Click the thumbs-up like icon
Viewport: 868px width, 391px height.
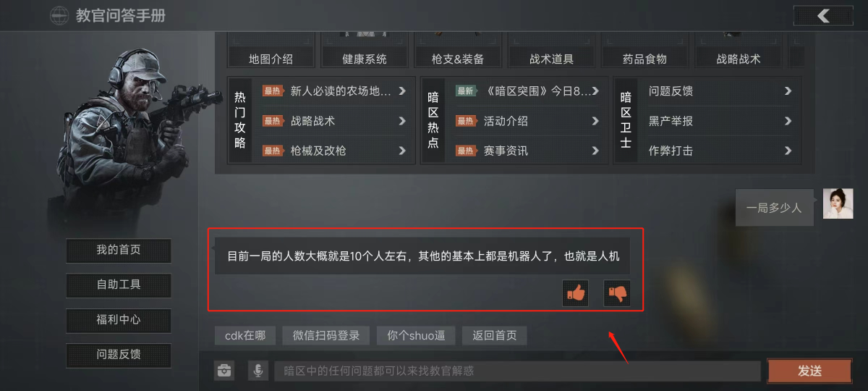click(576, 293)
